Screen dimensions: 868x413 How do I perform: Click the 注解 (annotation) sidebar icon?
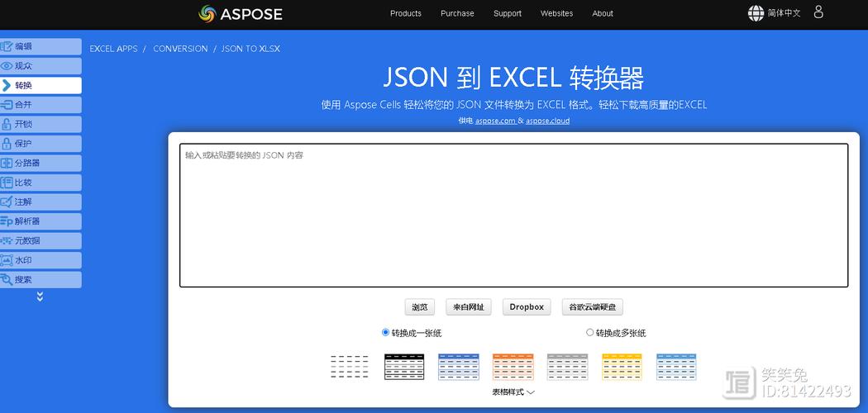point(7,202)
